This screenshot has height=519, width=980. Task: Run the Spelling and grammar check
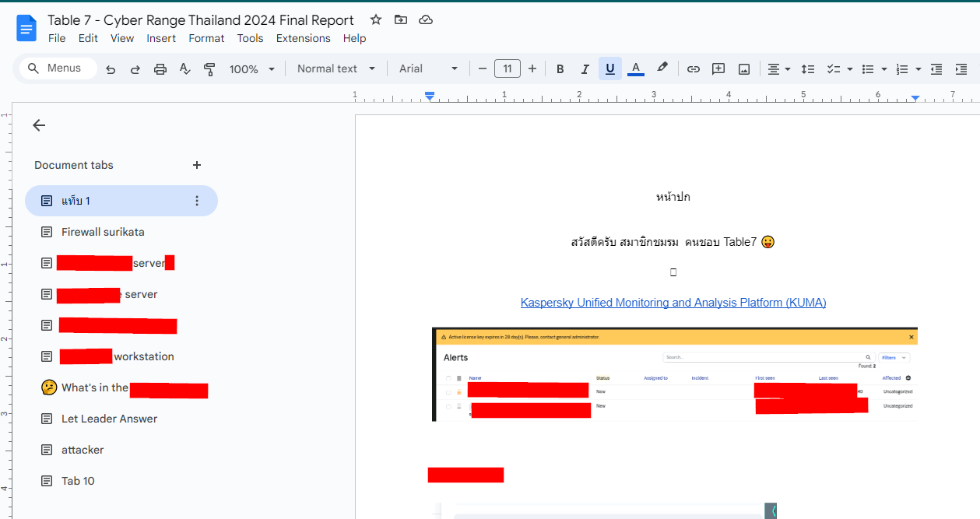pos(184,68)
